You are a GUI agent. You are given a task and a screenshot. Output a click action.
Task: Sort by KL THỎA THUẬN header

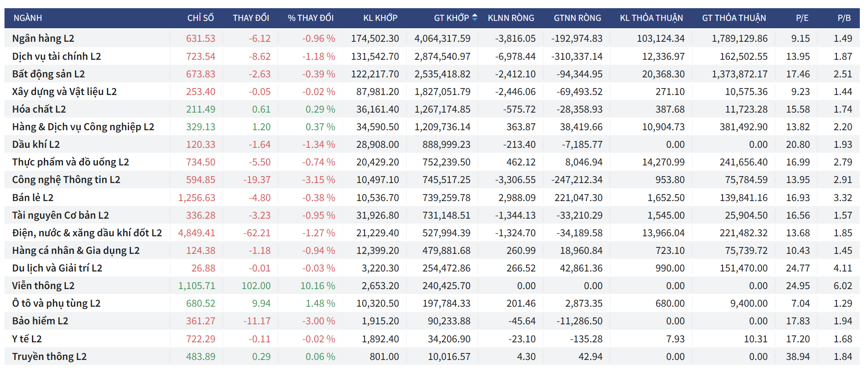[651, 18]
